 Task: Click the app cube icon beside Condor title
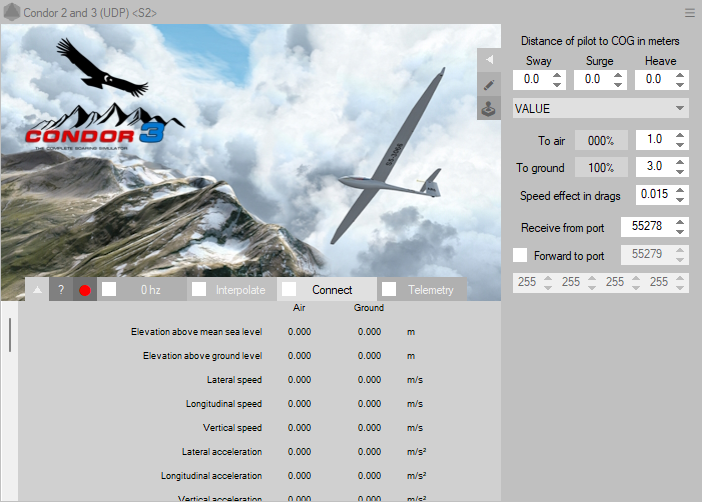pyautogui.click(x=12, y=13)
